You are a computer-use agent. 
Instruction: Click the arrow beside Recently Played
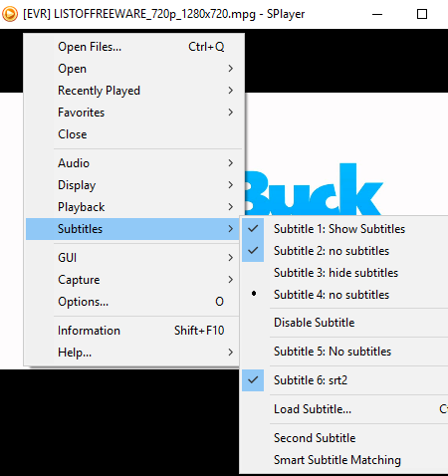(x=231, y=91)
